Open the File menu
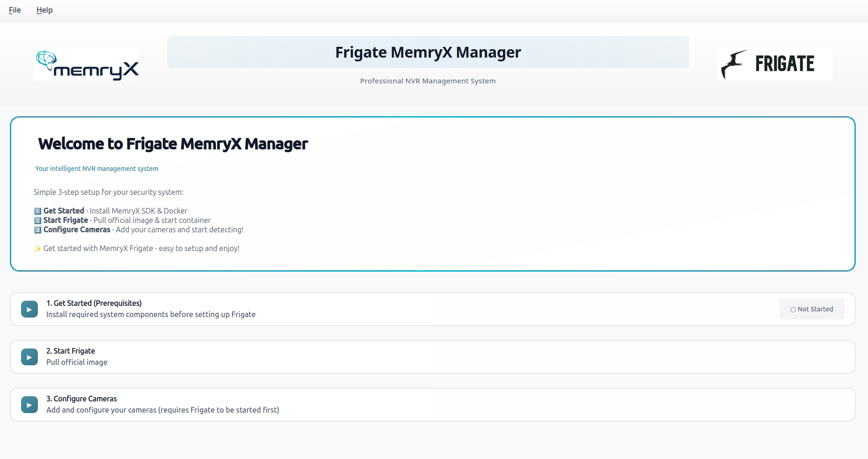868x459 pixels. click(x=15, y=10)
